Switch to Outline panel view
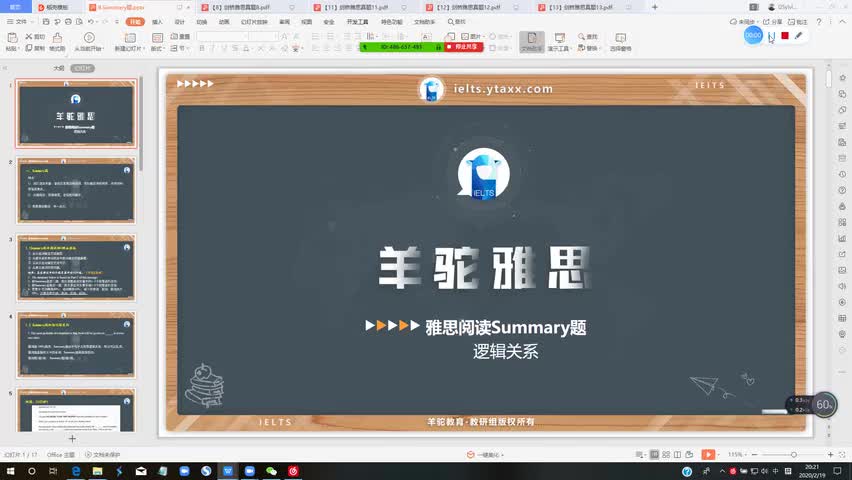The image size is (852, 480). pyautogui.click(x=59, y=68)
